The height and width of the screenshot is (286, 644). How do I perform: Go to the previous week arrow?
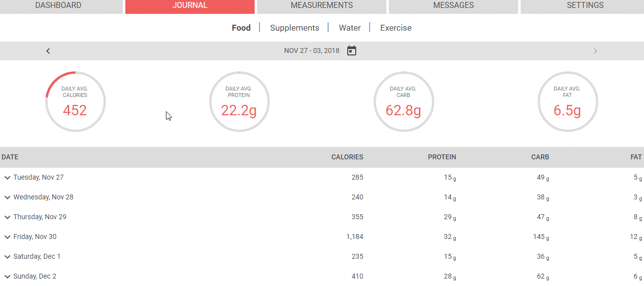click(48, 51)
